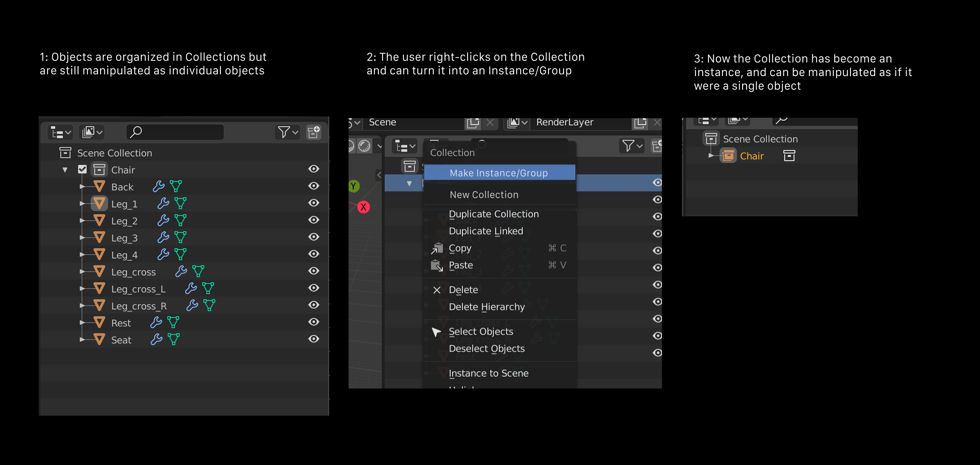980x465 pixels.
Task: Click the Leg_2 mesh data icon
Action: [180, 220]
